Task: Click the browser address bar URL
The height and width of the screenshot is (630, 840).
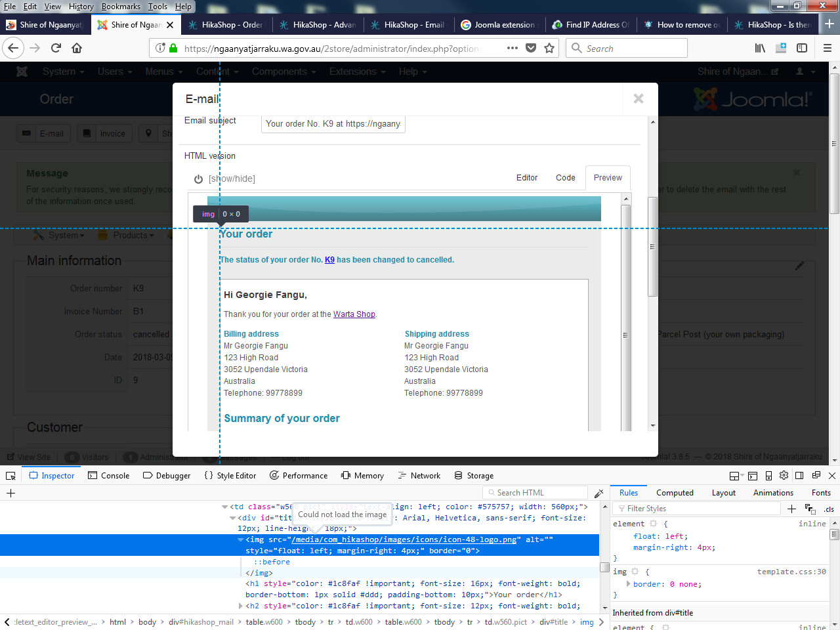Action: [x=333, y=48]
